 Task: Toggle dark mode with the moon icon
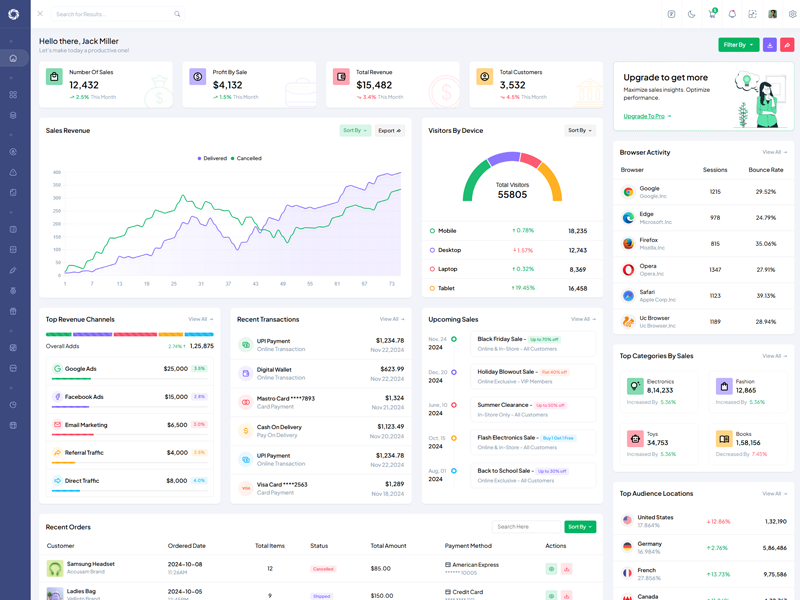click(691, 14)
